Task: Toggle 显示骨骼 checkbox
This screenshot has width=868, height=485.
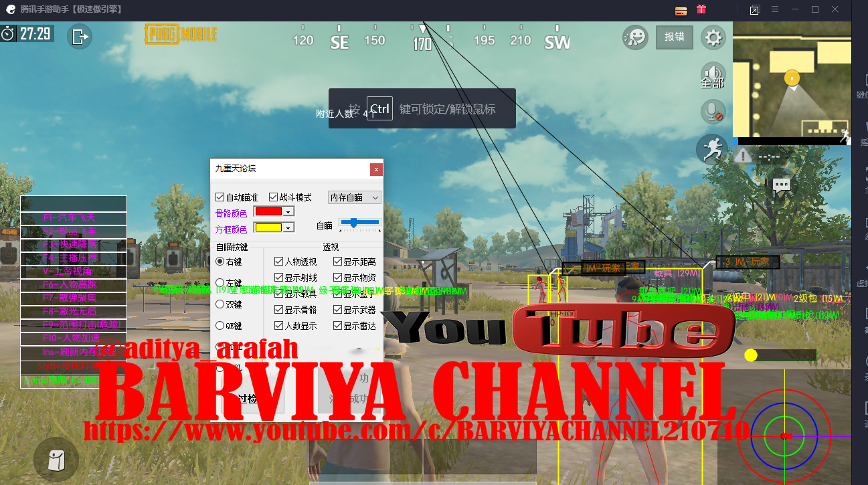Action: point(279,310)
